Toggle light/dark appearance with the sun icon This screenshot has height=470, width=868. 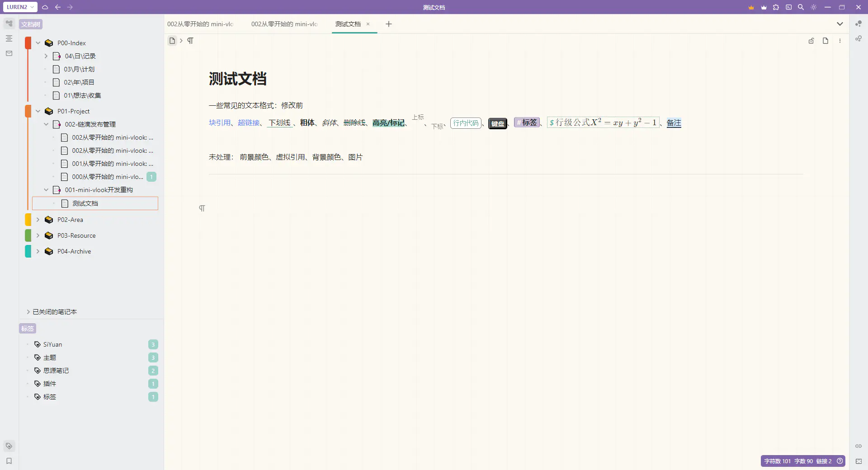(813, 7)
